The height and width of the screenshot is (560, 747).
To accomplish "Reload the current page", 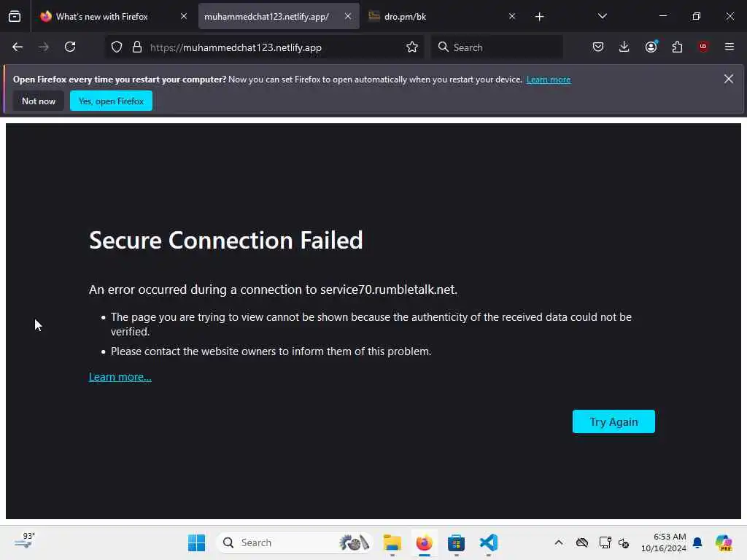I will 70,47.
